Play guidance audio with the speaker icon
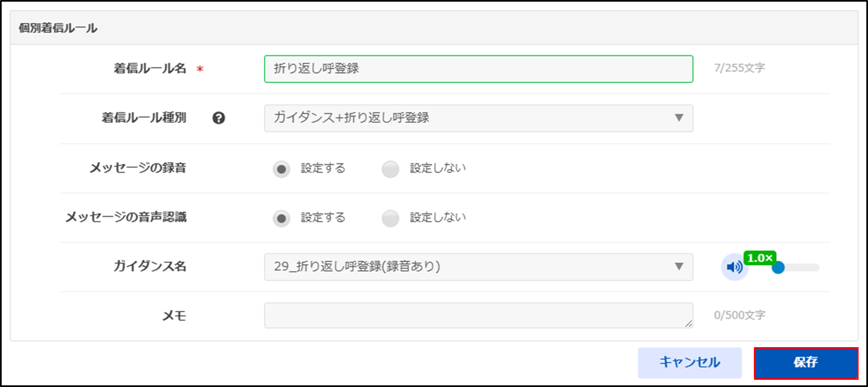The height and width of the screenshot is (387, 868). pos(734,267)
